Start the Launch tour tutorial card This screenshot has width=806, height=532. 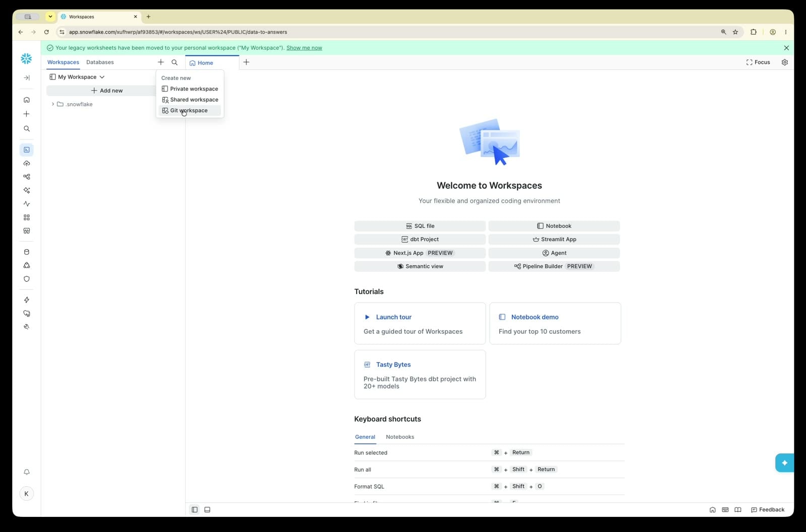click(x=420, y=323)
